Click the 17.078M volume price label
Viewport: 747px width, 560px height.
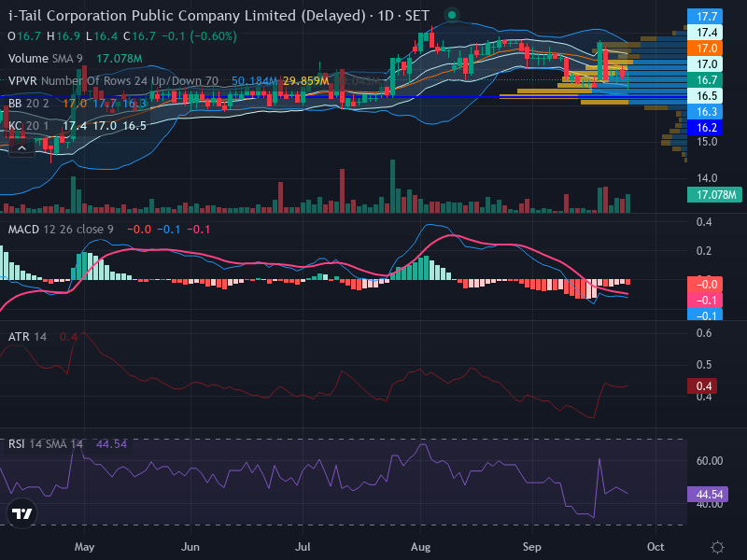[x=714, y=195]
